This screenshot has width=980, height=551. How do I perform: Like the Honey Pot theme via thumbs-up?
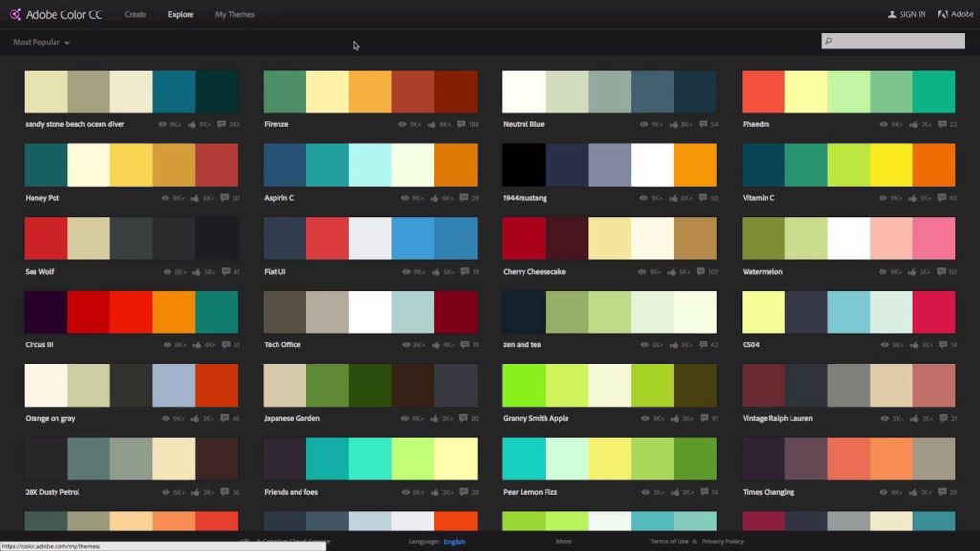tap(195, 198)
